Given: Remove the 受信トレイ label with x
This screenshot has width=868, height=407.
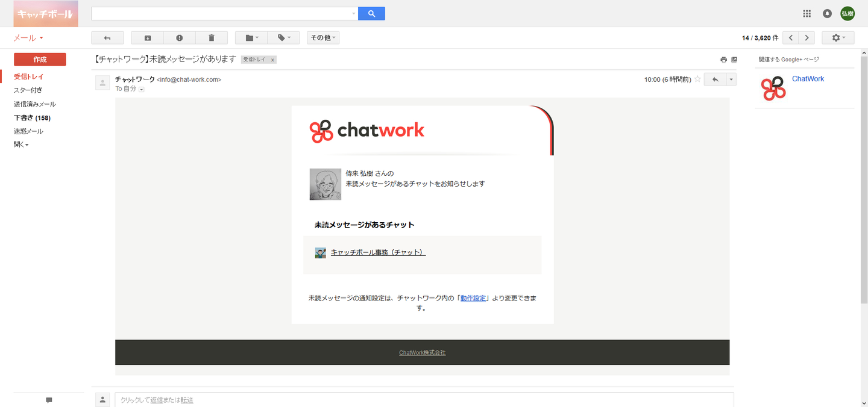Looking at the screenshot, I should [272, 60].
